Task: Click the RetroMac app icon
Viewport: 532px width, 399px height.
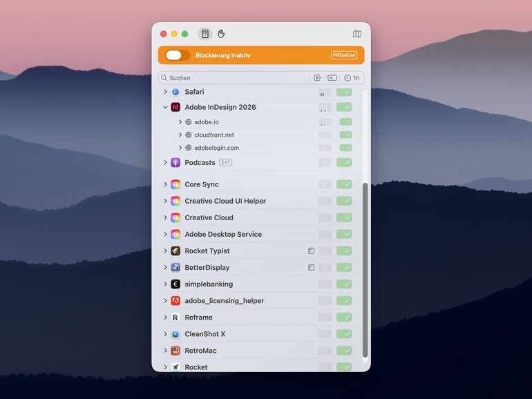Action: [175, 351]
